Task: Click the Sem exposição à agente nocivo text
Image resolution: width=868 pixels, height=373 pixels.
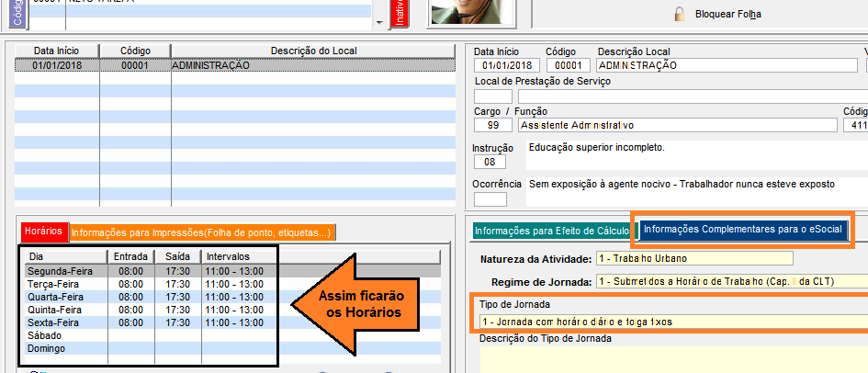Action: [682, 184]
